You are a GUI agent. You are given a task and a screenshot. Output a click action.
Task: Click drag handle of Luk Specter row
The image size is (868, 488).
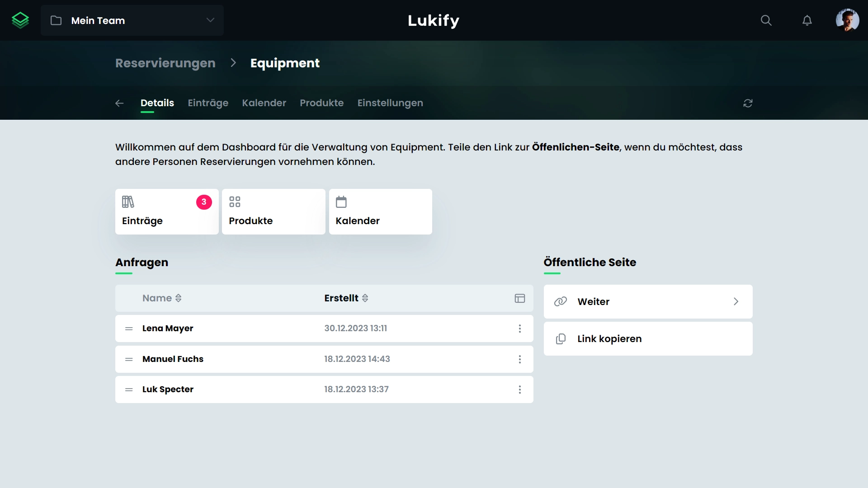point(129,389)
